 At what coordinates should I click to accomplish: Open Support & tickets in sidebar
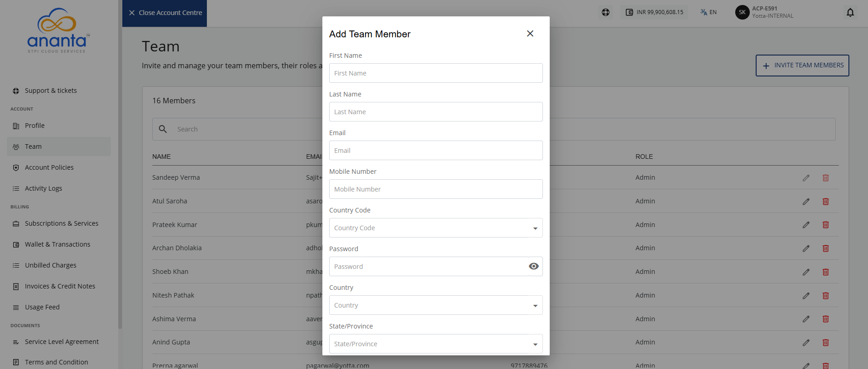pos(59,91)
